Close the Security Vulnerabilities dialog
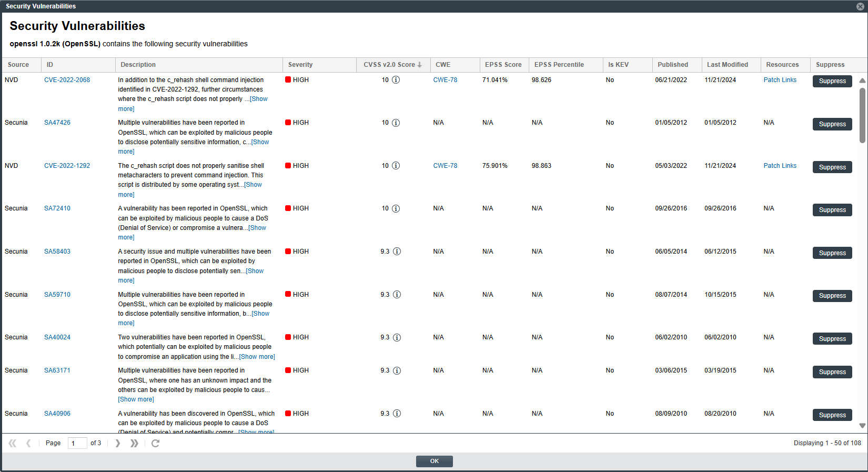Screen dimensions: 868x472 tap(860, 6)
